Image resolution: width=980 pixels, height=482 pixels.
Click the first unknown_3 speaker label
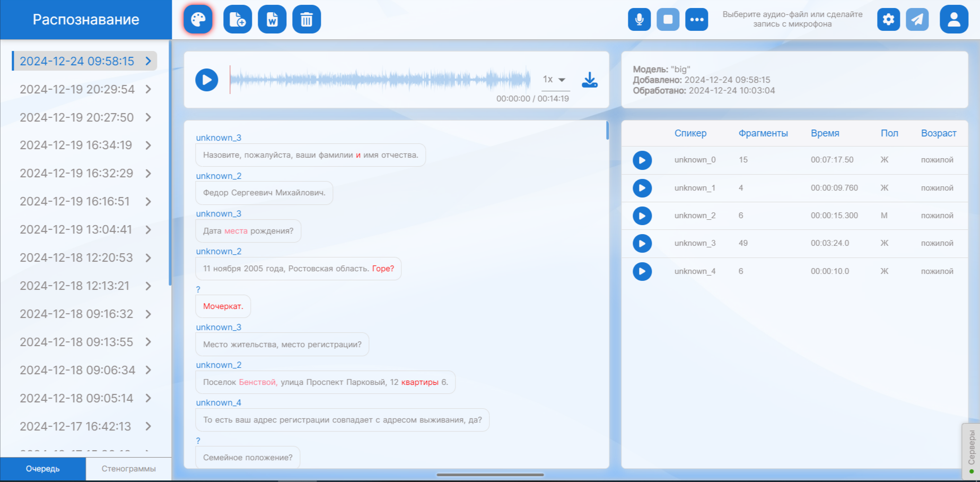click(x=218, y=138)
